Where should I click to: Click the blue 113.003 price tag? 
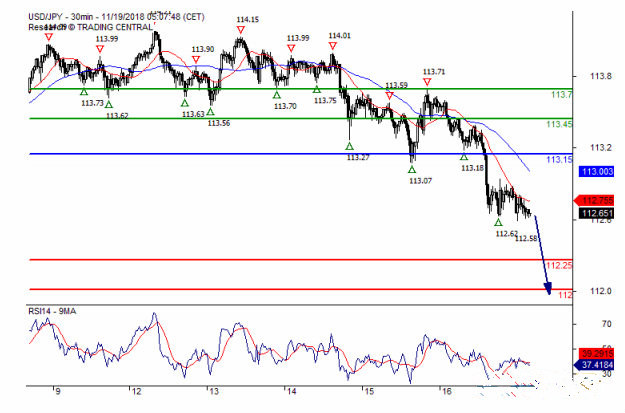tap(596, 172)
